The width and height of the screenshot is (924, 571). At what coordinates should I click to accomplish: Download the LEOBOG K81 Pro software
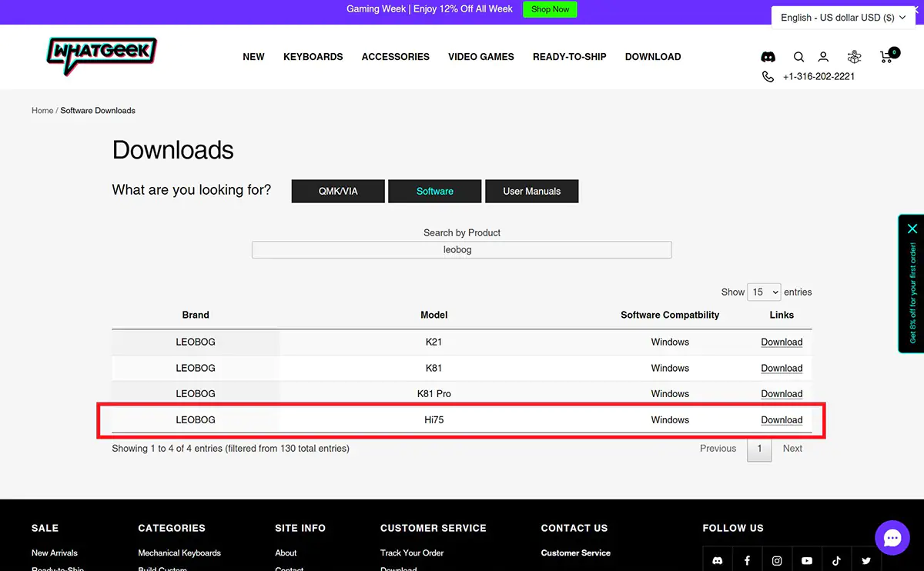pos(782,394)
